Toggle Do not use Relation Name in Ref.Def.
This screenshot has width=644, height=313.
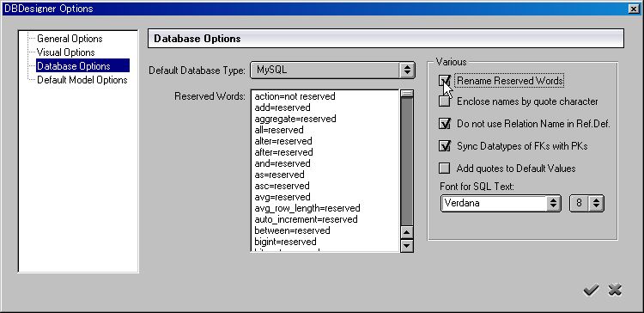(x=445, y=123)
